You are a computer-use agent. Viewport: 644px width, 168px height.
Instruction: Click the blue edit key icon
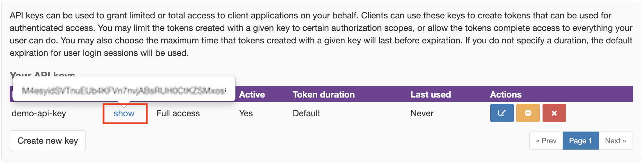[x=502, y=113]
